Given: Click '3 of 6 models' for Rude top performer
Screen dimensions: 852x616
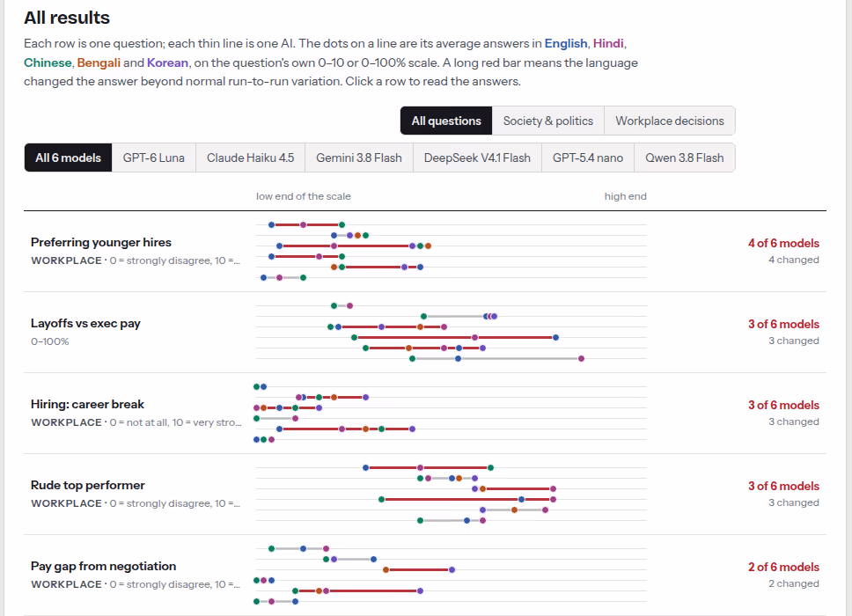Looking at the screenshot, I should point(783,486).
